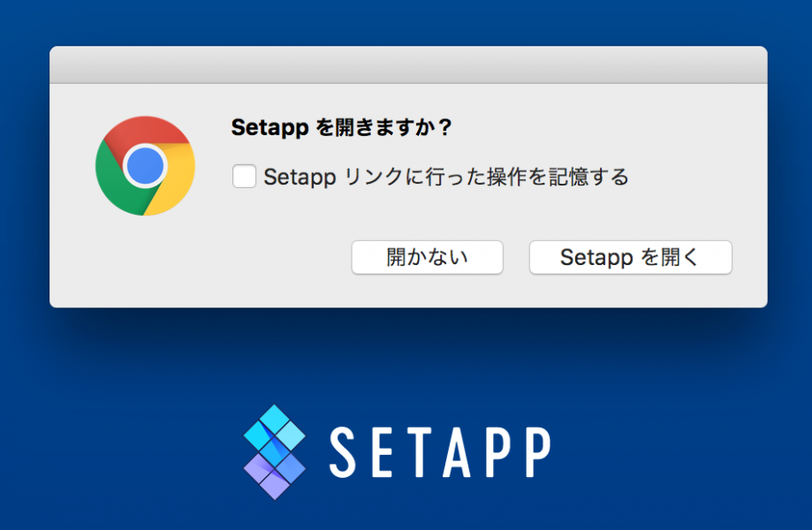This screenshot has height=530, width=812.
Task: Click the green segment of the Chrome logo
Action: [118, 189]
